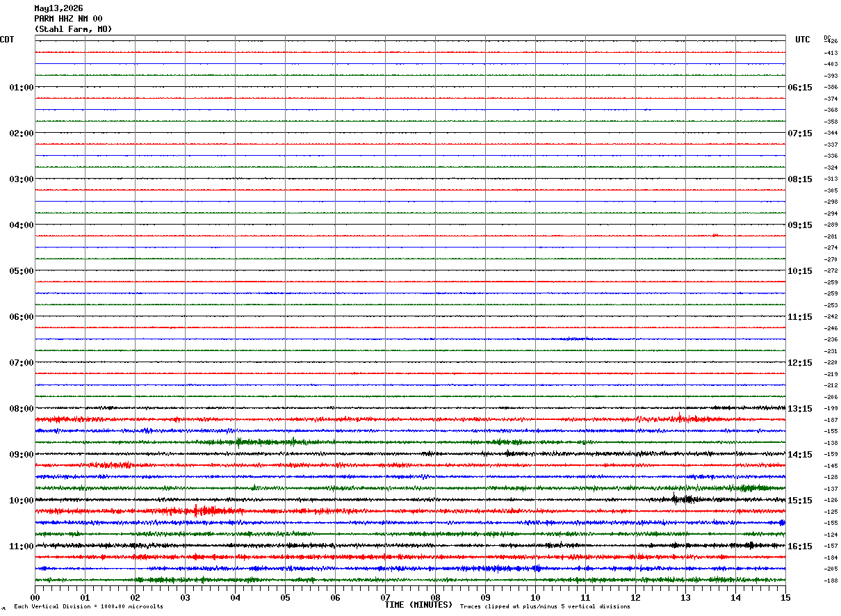
Task: Select the 08:00 CDT row label
Action: coord(21,409)
